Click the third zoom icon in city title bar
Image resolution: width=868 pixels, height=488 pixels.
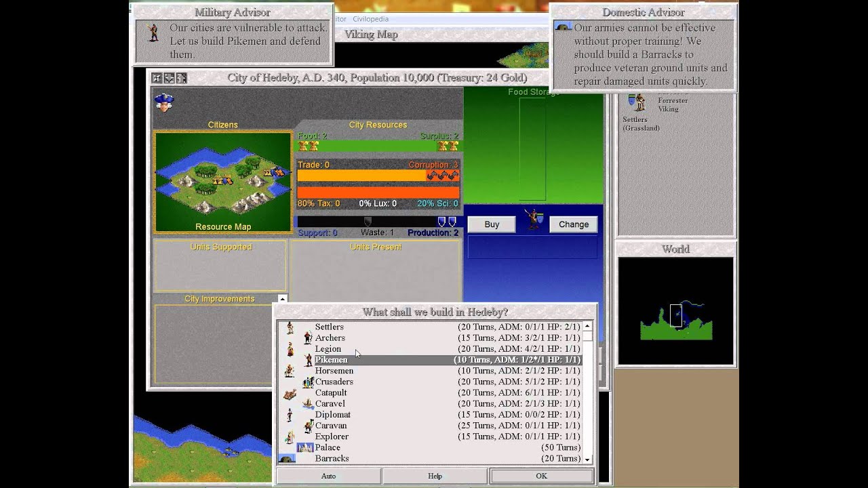tap(181, 78)
